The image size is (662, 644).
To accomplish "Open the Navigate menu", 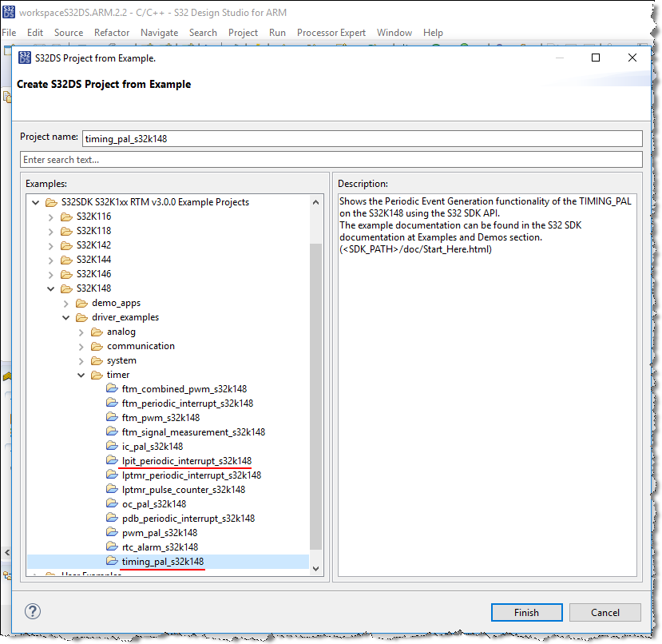I will pos(159,33).
